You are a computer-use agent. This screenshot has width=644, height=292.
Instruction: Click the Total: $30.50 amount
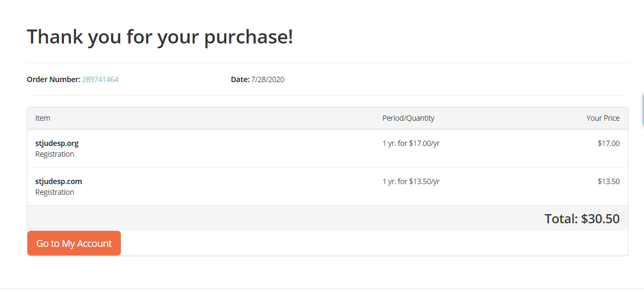(582, 218)
